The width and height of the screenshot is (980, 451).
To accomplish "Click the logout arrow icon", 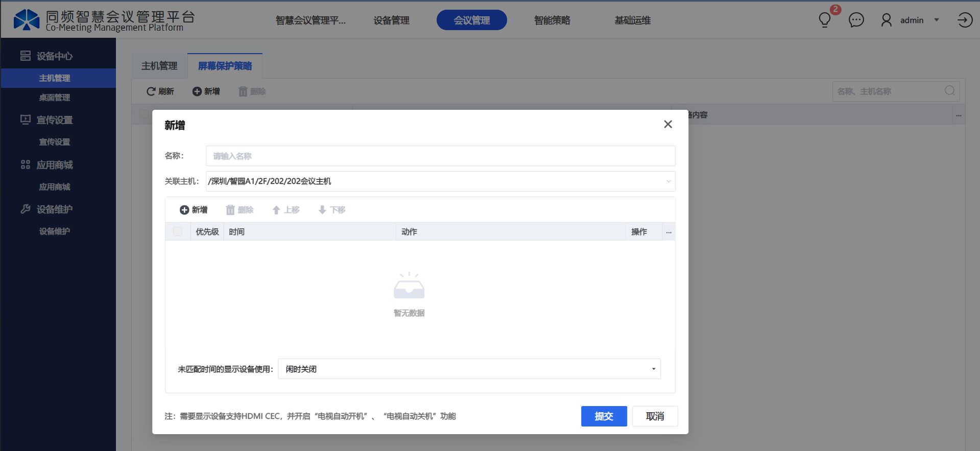I will (x=965, y=20).
